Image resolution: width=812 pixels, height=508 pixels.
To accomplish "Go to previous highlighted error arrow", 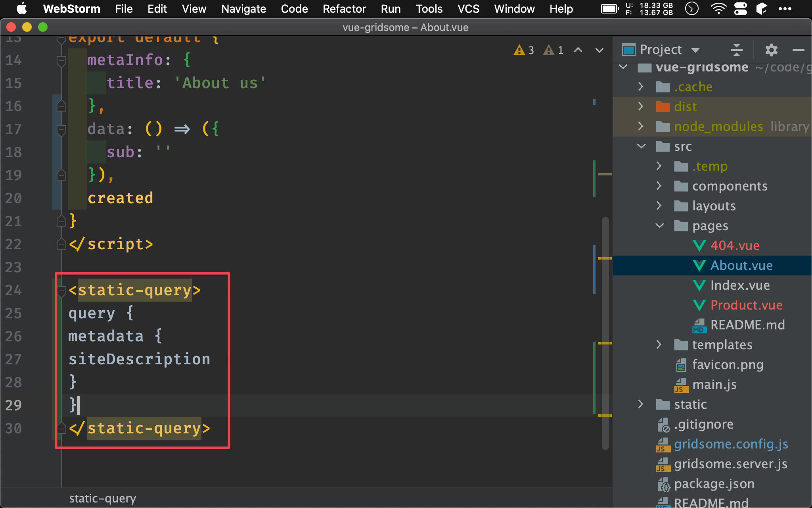I will pyautogui.click(x=578, y=50).
